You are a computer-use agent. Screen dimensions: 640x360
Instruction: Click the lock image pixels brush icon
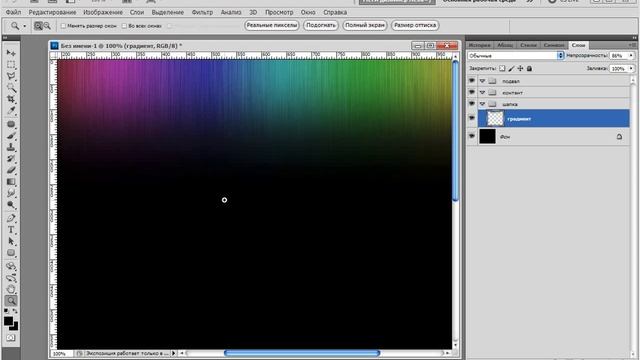(x=511, y=69)
